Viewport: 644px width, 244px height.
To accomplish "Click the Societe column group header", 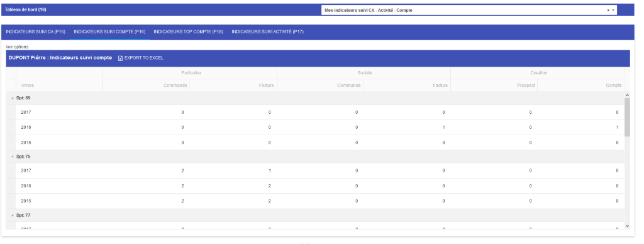I will (365, 73).
